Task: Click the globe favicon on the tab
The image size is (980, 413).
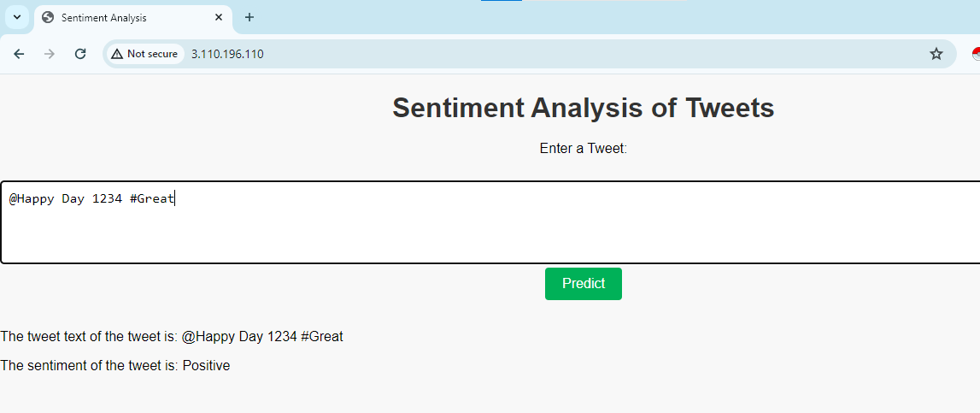Action: pyautogui.click(x=48, y=17)
